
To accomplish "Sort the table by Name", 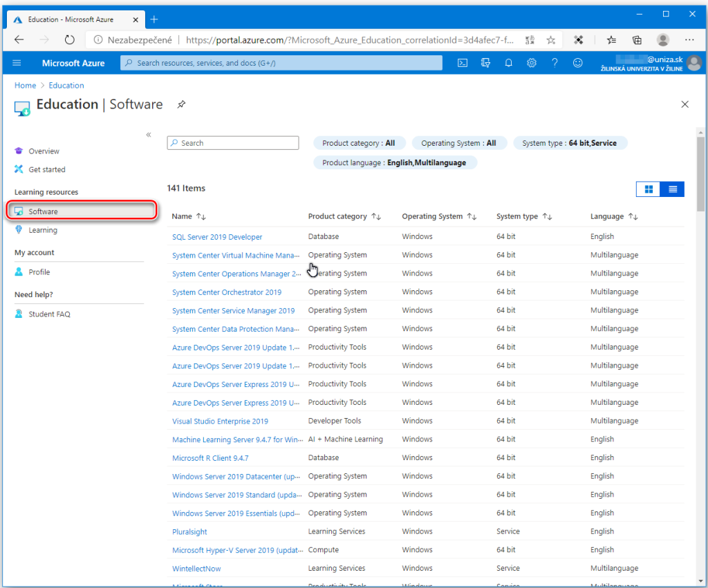I will (x=189, y=216).
